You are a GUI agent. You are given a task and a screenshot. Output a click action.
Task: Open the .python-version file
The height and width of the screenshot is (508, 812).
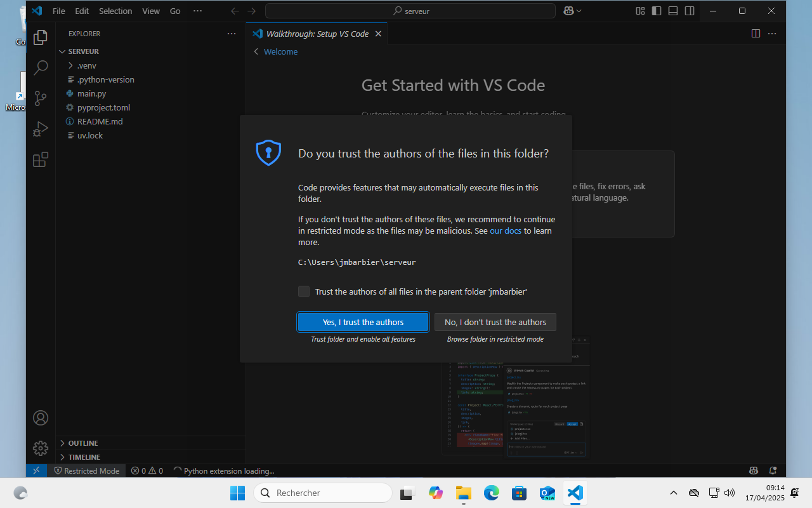[x=150, y=79]
